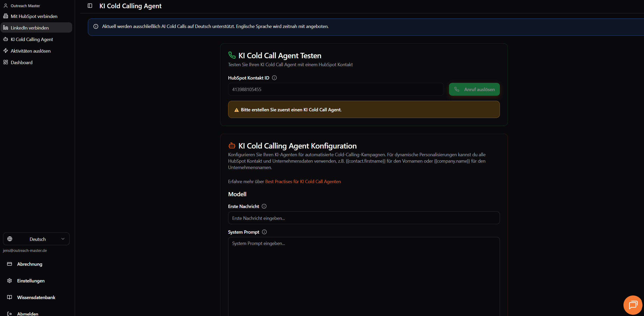The width and height of the screenshot is (644, 316).
Task: Click the chevron of language selector
Action: [63, 239]
